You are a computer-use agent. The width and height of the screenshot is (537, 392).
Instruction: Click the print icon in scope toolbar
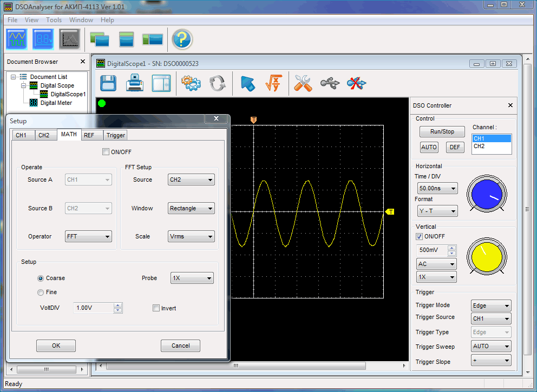point(135,83)
